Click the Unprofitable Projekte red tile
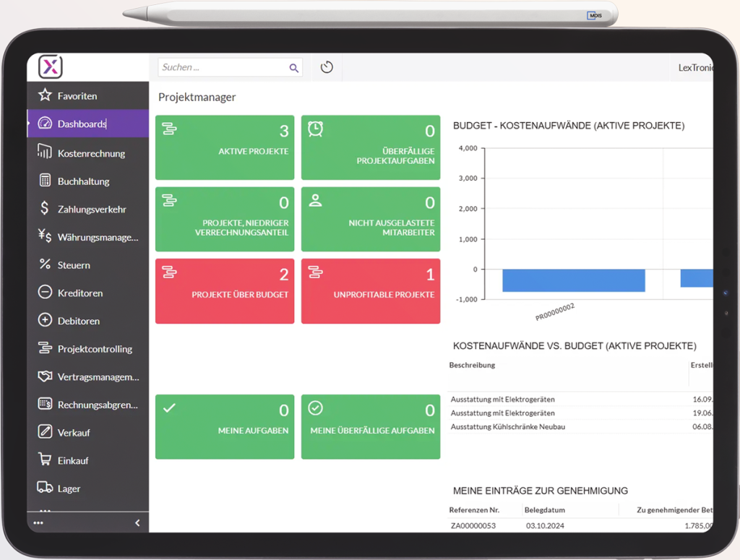Viewport: 740px width, 560px height. [x=371, y=291]
